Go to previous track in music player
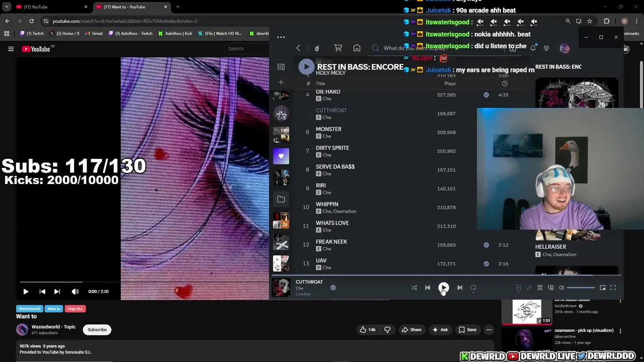This screenshot has height=362, width=644. (x=428, y=288)
